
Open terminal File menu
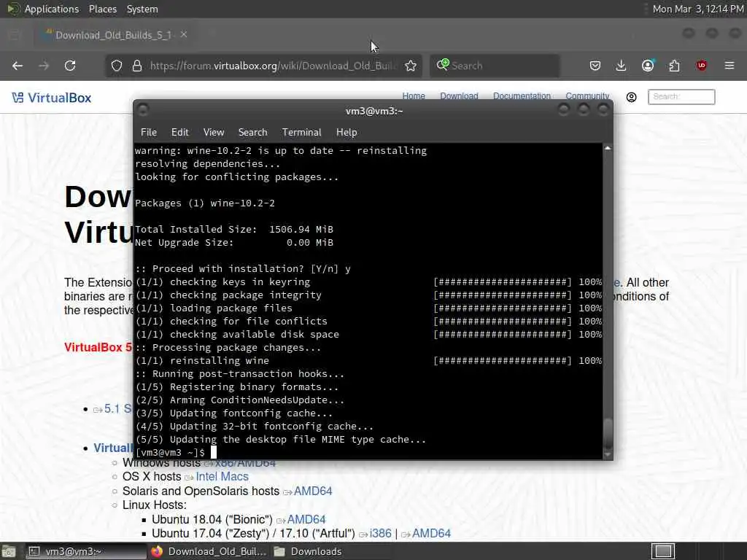[x=149, y=133]
